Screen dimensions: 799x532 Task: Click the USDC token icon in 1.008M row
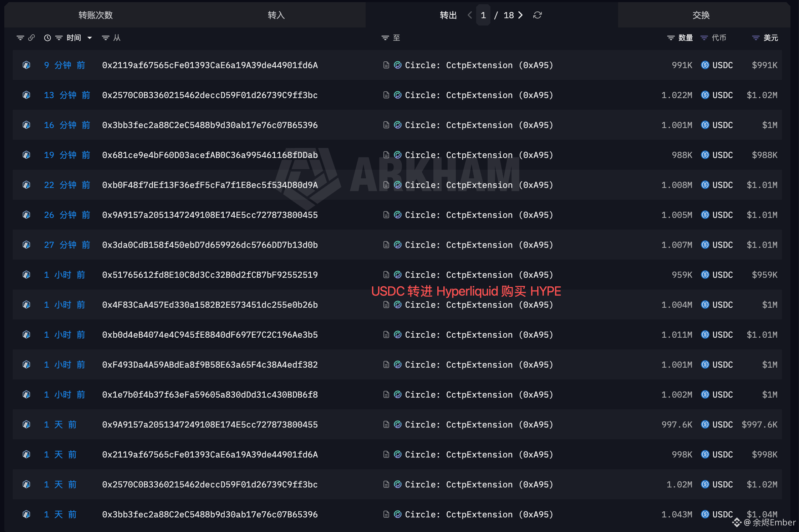pyautogui.click(x=705, y=185)
